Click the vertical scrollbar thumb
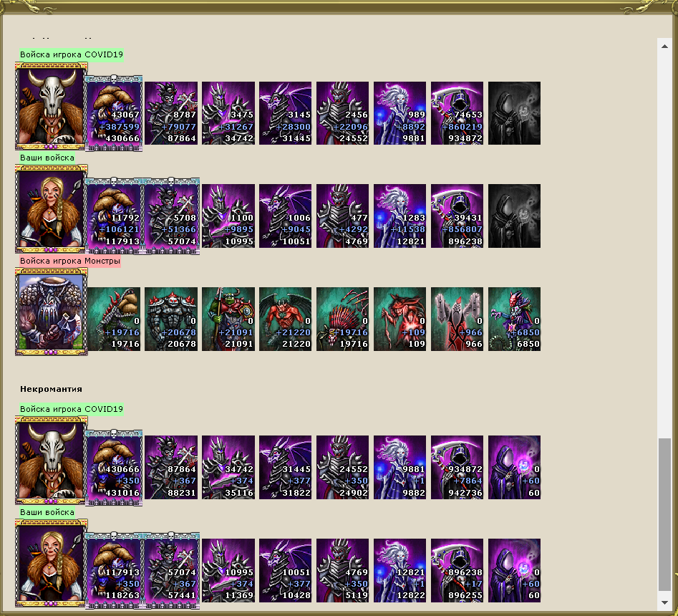The width and height of the screenshot is (678, 616). pyautogui.click(x=664, y=514)
